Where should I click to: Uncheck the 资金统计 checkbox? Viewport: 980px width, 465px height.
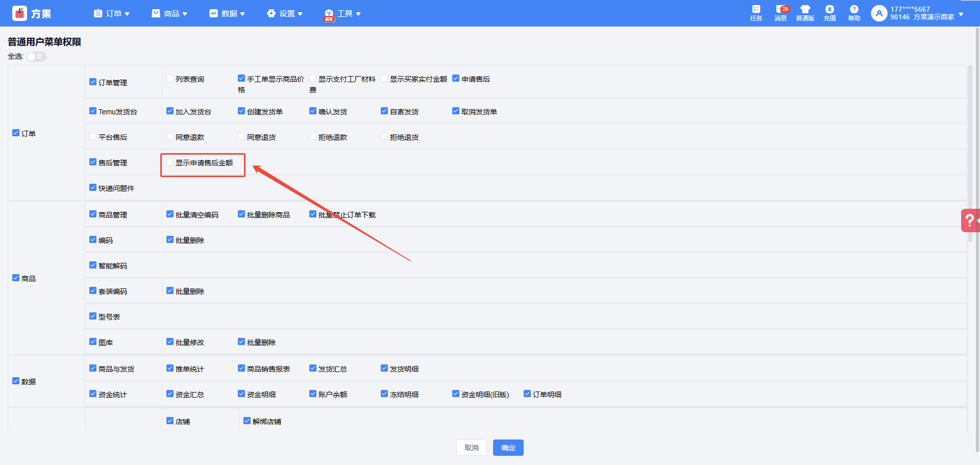tap(93, 394)
